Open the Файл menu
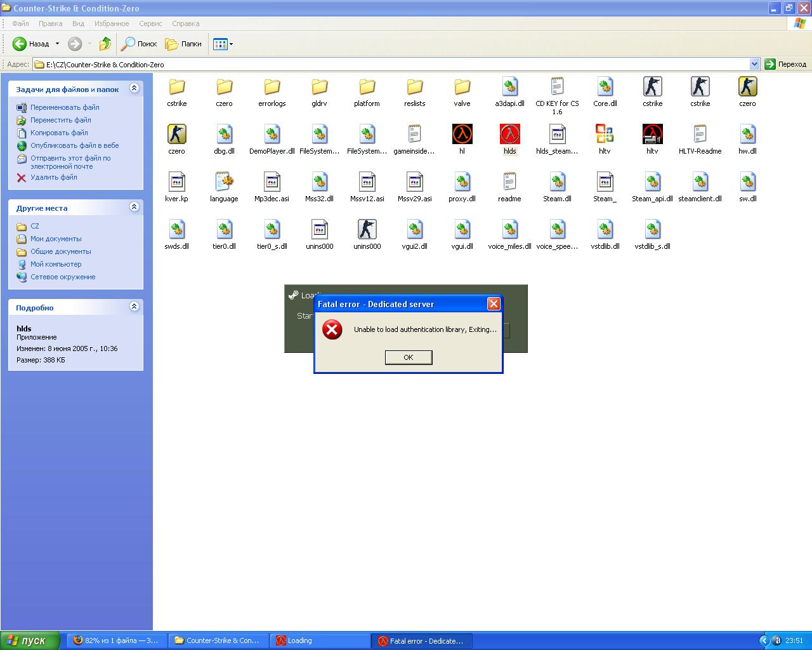Viewport: 812px width, 650px height. point(20,23)
